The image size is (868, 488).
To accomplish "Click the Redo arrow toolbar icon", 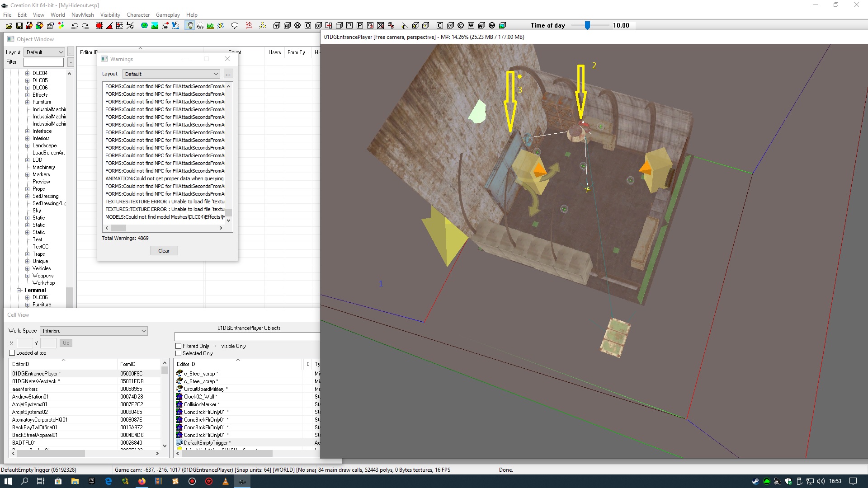I will (x=85, y=26).
